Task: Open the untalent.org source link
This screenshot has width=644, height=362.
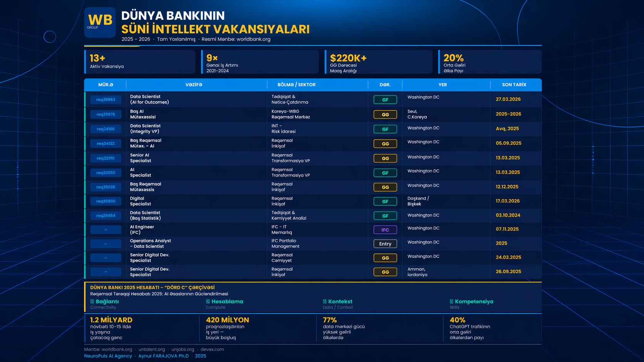Action: [x=152, y=349]
